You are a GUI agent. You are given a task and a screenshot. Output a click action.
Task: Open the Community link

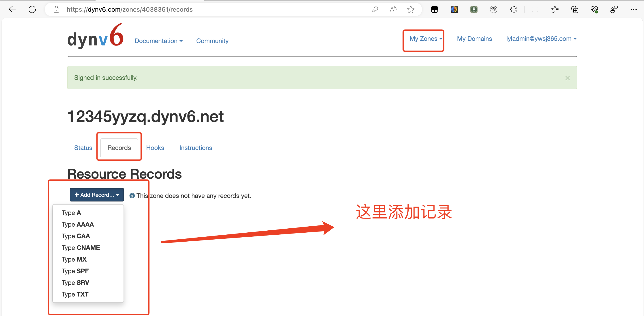212,41
